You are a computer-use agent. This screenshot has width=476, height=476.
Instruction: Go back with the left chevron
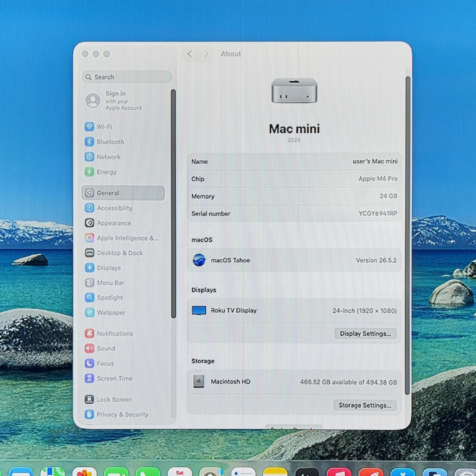(190, 54)
